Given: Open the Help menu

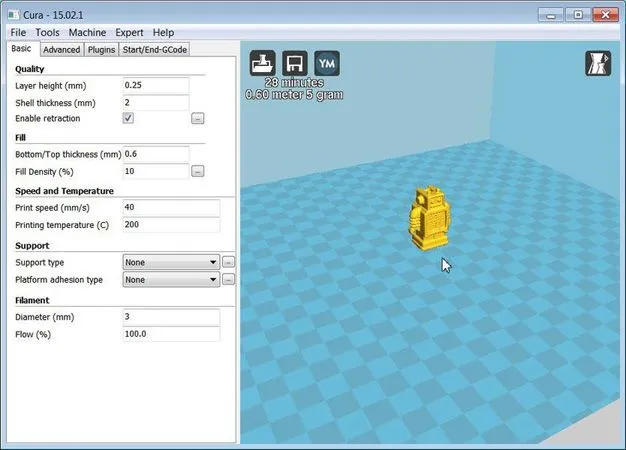Looking at the screenshot, I should click(163, 32).
